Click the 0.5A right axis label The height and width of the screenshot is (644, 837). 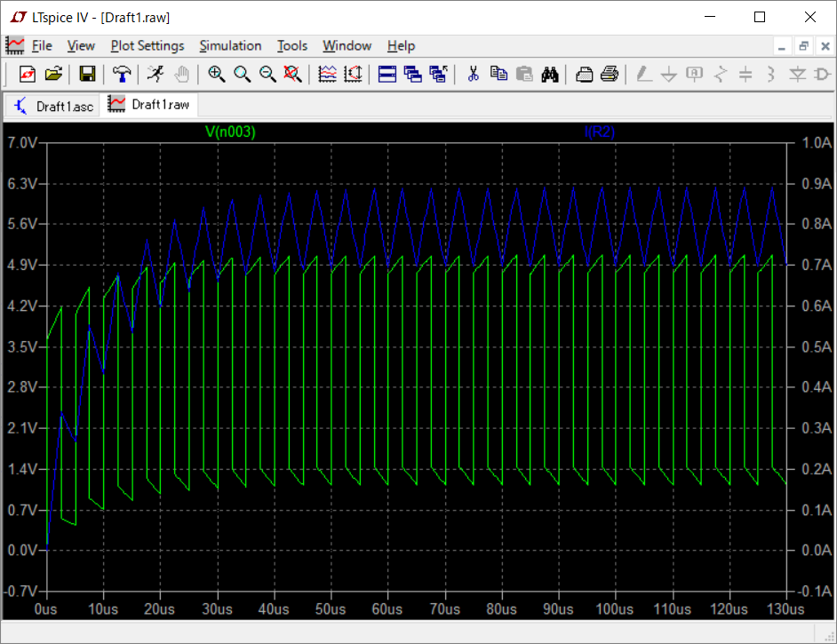pyautogui.click(x=817, y=346)
